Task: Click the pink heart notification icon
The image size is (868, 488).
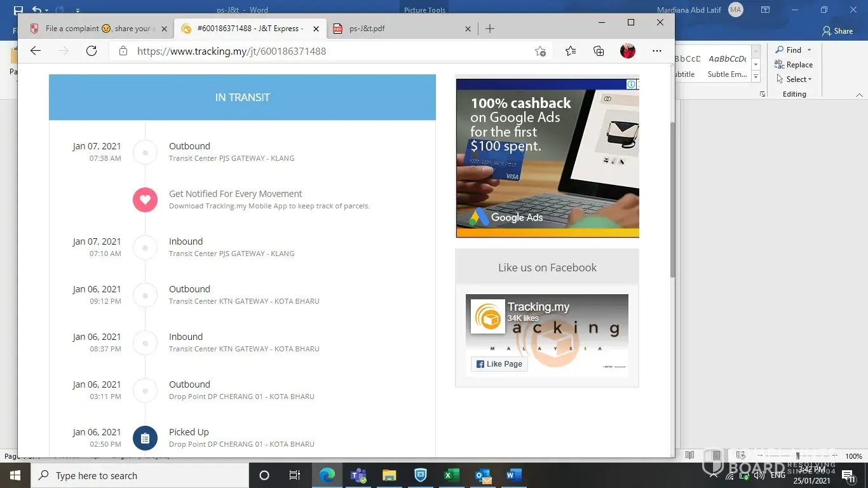Action: (x=145, y=200)
